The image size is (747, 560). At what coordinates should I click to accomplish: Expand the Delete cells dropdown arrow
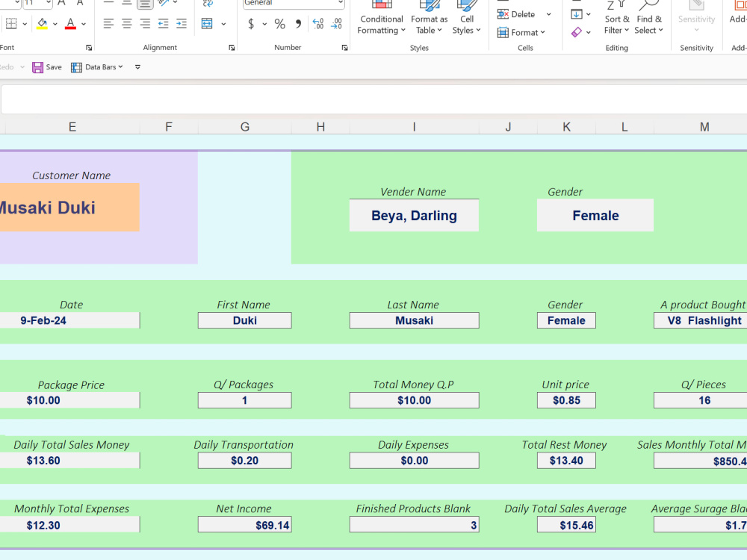pos(549,14)
